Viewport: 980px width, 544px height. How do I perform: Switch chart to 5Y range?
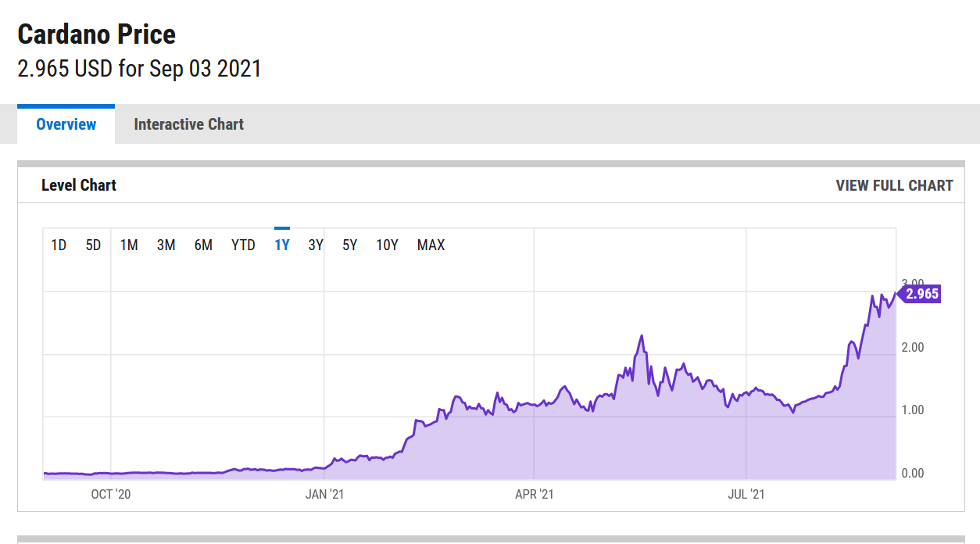[349, 245]
